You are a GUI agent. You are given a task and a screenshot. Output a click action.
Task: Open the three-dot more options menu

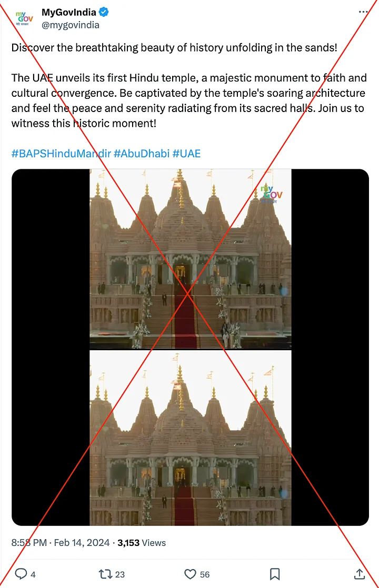pyautogui.click(x=363, y=12)
